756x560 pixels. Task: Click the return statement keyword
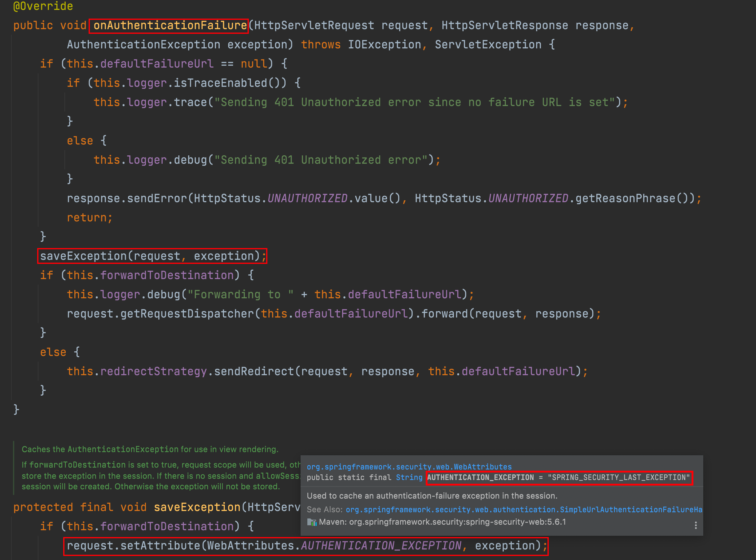[x=87, y=218]
